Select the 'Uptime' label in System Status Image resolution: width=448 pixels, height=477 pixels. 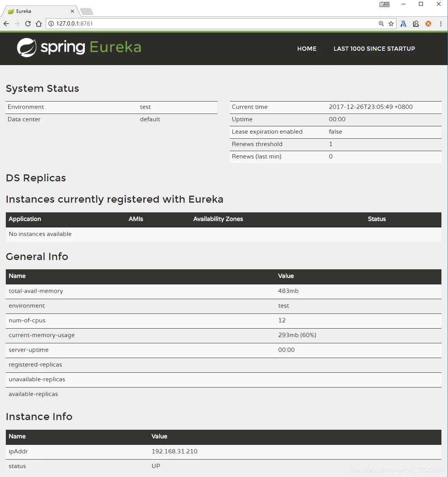(x=242, y=119)
